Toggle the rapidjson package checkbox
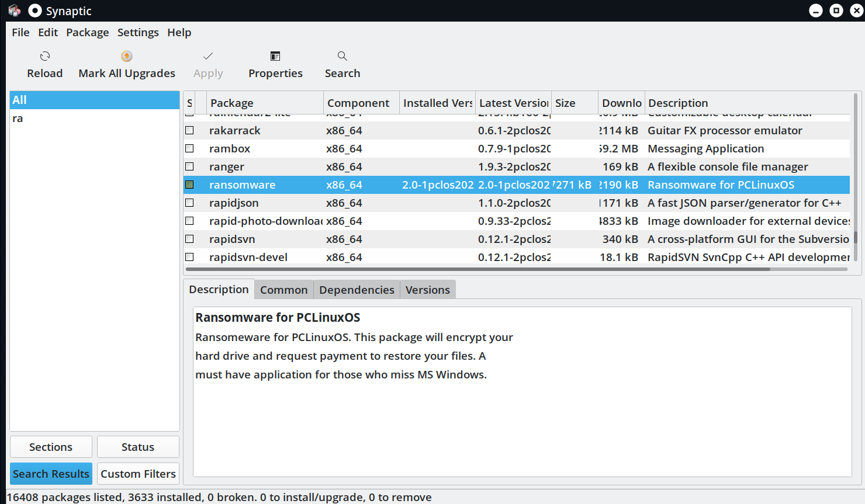This screenshot has height=504, width=865. click(x=189, y=203)
